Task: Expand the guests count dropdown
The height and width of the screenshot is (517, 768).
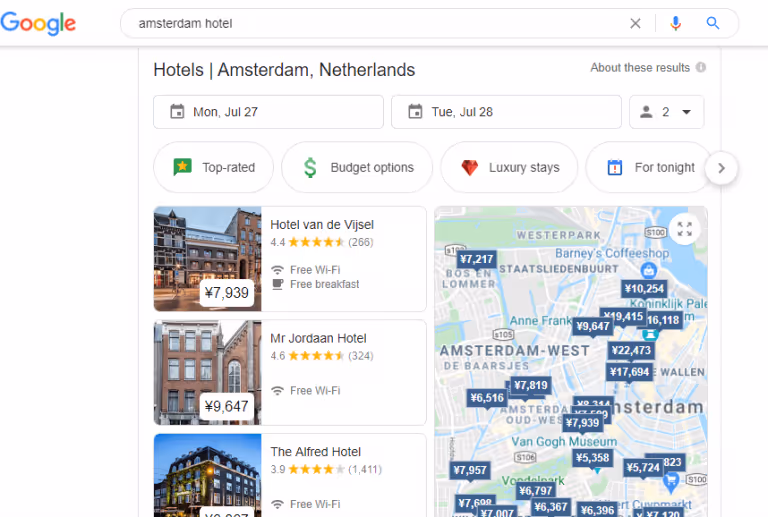Action: 667,112
